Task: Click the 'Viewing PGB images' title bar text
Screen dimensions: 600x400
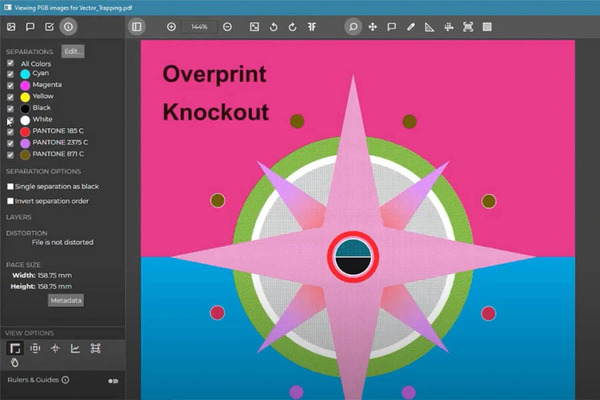Action: (73, 8)
